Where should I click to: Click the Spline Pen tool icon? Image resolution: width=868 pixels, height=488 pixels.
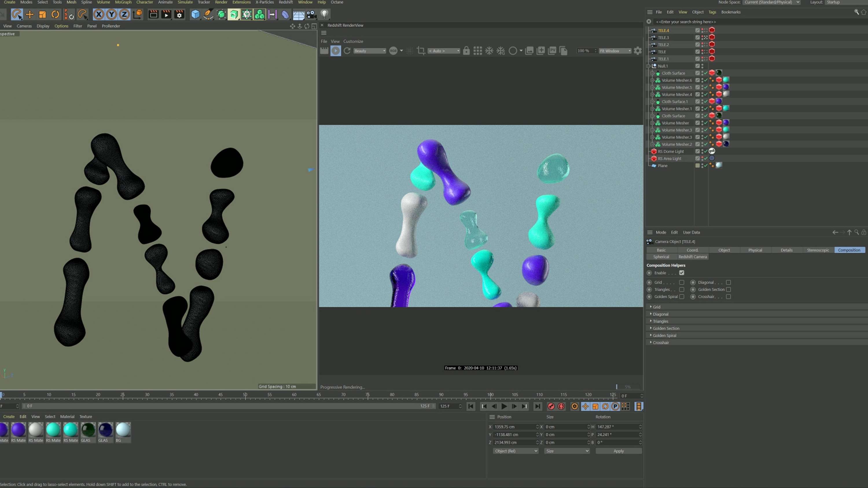208,14
